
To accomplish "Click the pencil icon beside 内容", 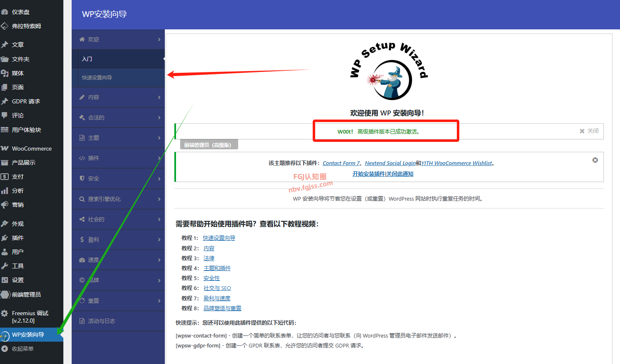I will point(82,97).
